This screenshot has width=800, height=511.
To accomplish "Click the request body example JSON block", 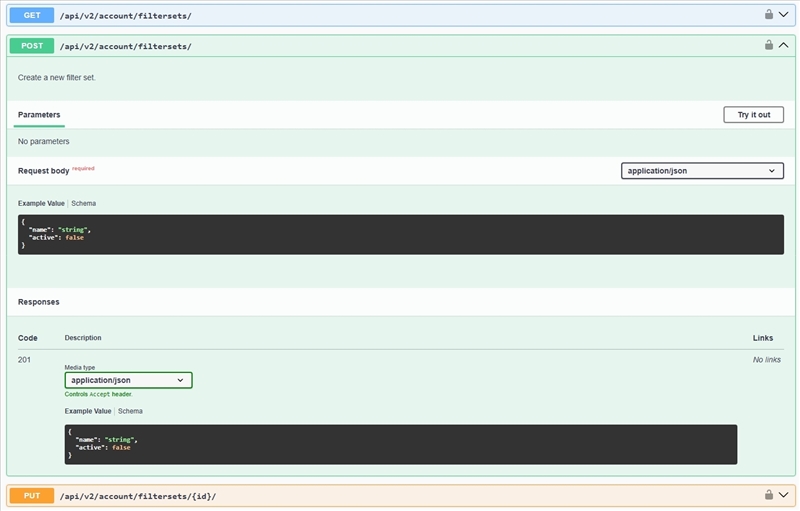I will pos(400,234).
